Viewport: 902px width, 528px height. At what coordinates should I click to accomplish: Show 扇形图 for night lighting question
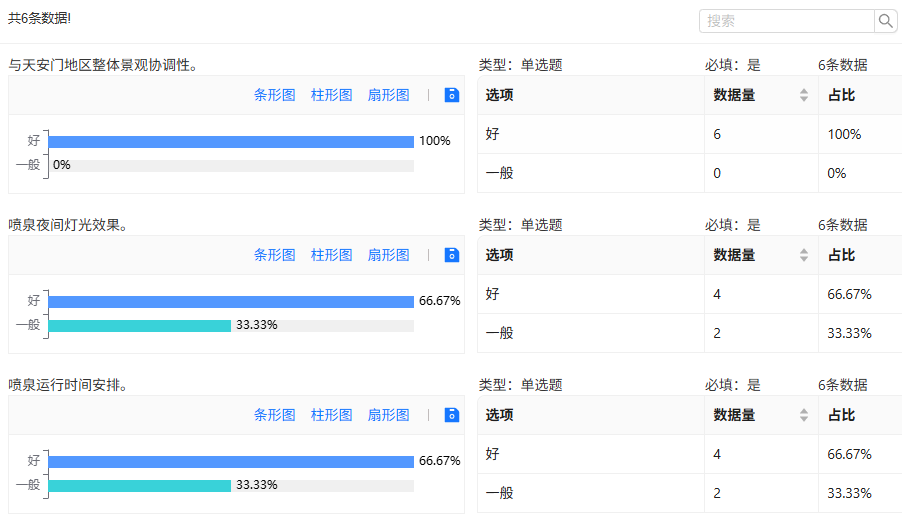(389, 255)
